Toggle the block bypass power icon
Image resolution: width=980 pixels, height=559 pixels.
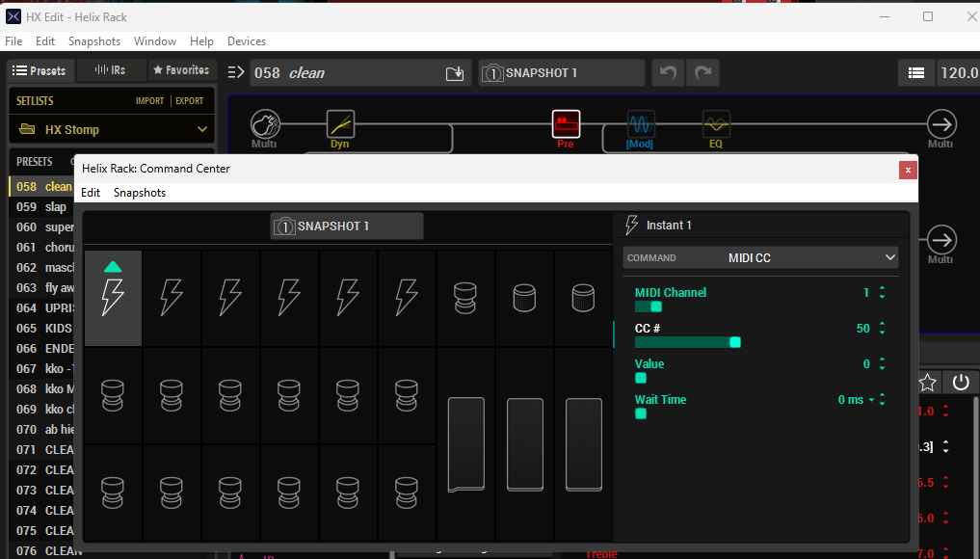[x=961, y=383]
